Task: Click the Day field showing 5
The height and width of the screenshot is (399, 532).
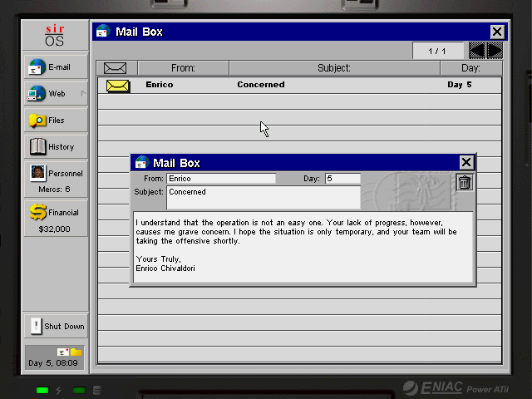Action: tap(342, 179)
